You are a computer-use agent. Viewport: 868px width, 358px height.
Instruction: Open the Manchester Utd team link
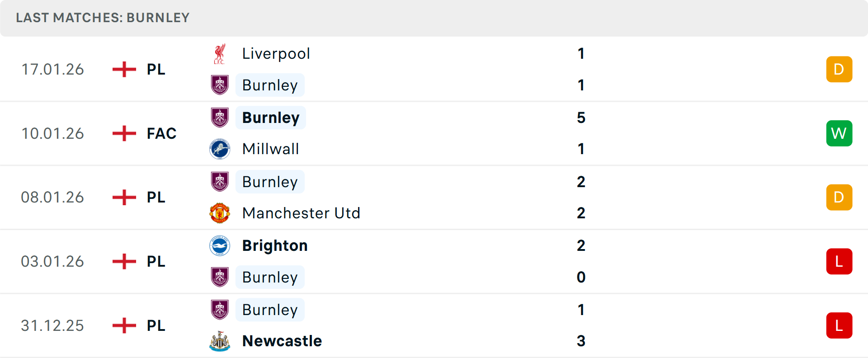(301, 213)
